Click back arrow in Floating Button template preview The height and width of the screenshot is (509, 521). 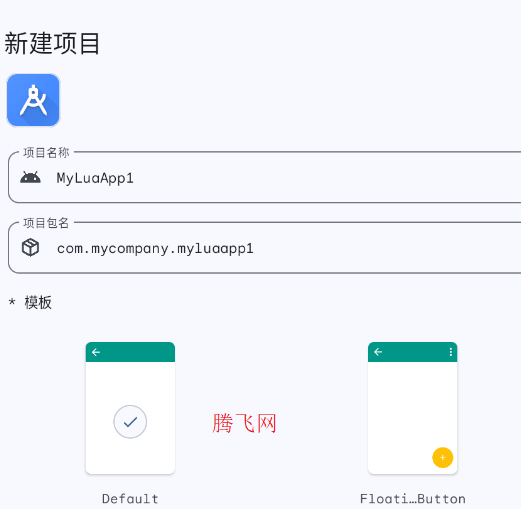point(378,352)
